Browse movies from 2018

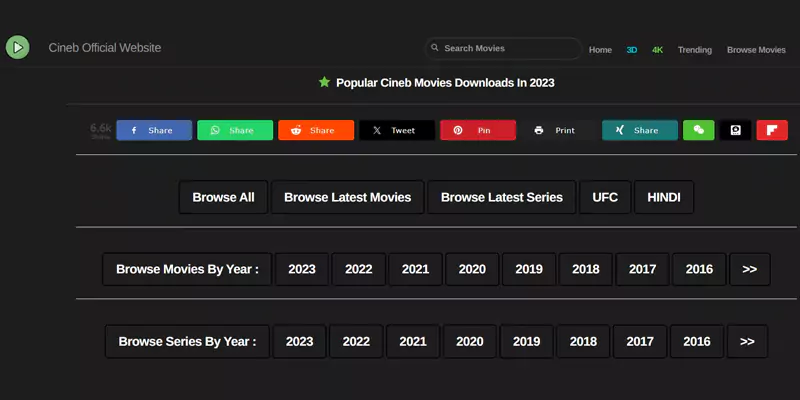pyautogui.click(x=586, y=269)
